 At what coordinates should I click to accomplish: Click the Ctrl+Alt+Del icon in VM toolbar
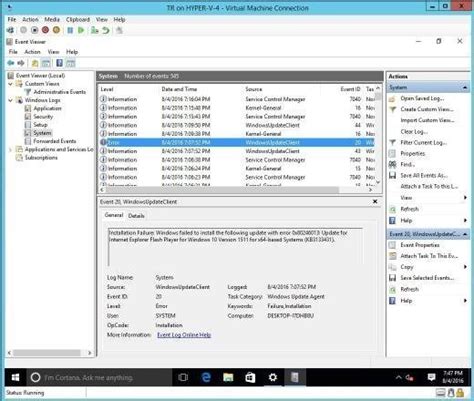[x=11, y=30]
